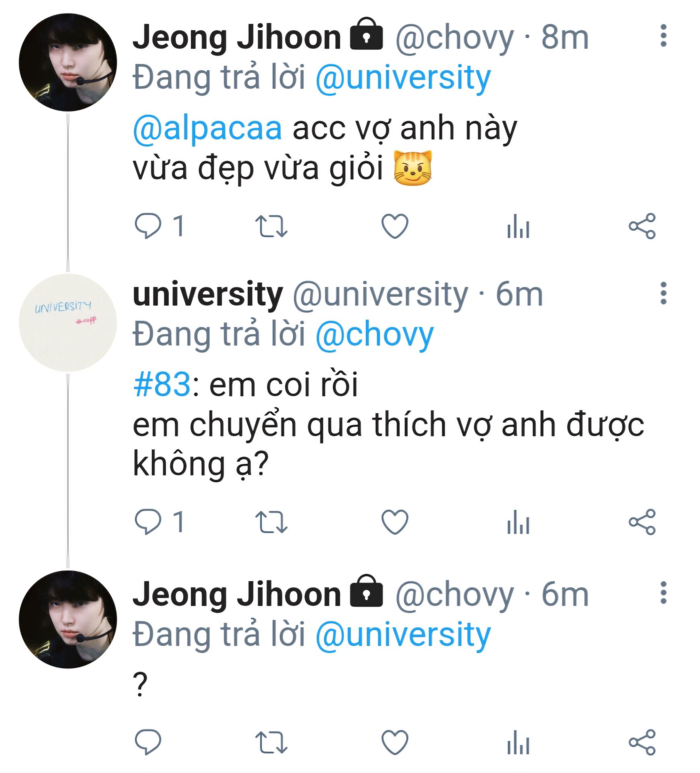Reply to the question mark tweet
The image size is (700, 773).
(148, 742)
